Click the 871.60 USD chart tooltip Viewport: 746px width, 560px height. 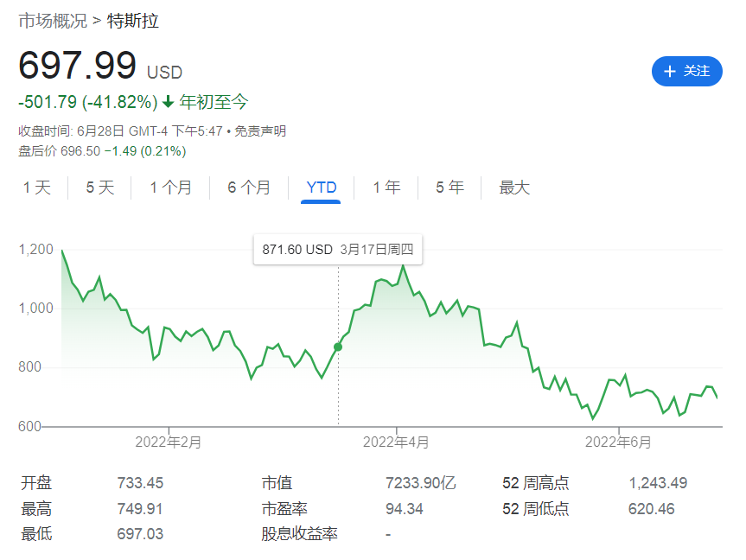[x=338, y=249]
